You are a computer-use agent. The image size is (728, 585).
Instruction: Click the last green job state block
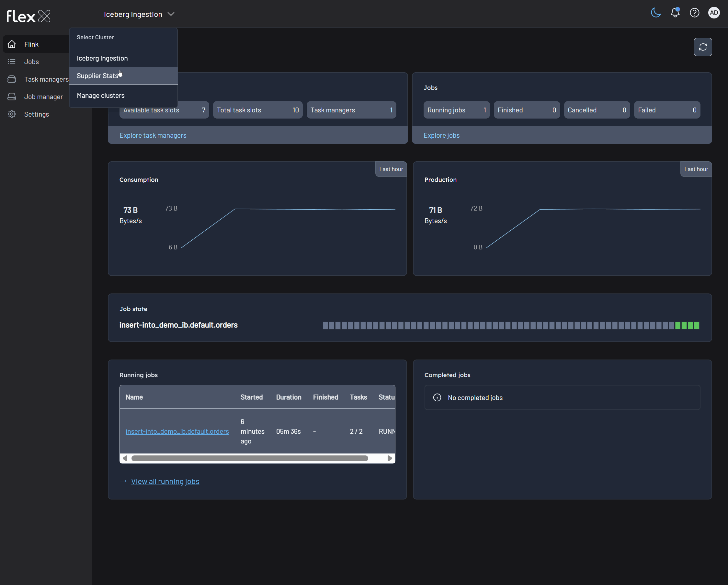point(697,325)
